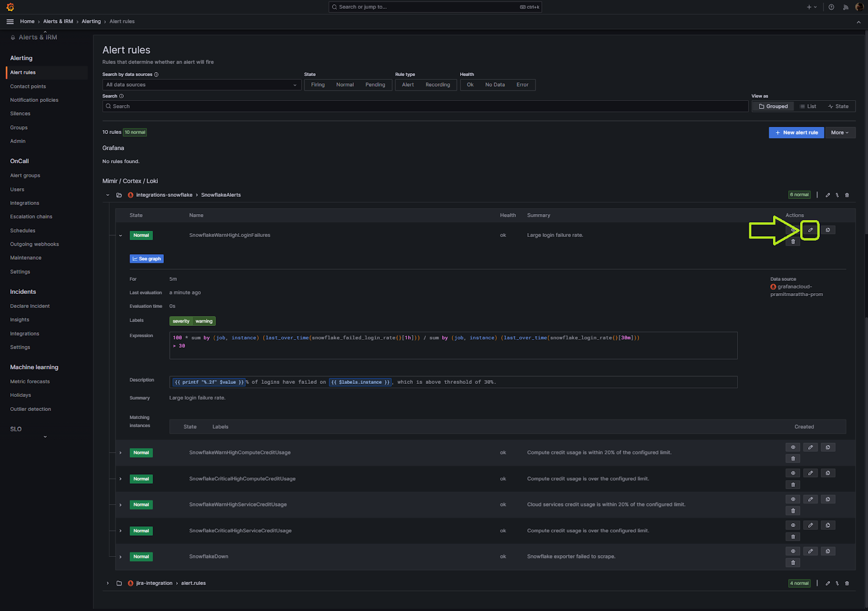The height and width of the screenshot is (611, 868).
Task: Expand the SnowflakeDown rule row
Action: coord(120,557)
